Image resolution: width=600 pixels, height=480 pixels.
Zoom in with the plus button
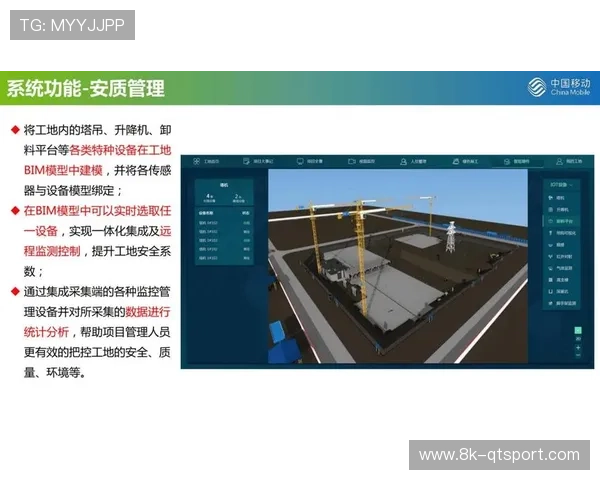[x=578, y=348]
